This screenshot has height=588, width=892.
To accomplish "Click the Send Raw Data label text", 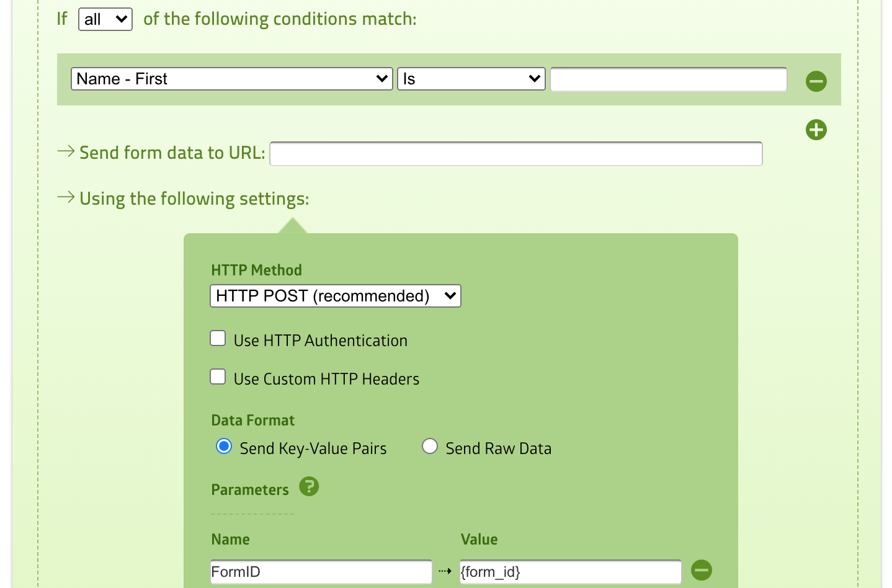I will (x=498, y=448).
